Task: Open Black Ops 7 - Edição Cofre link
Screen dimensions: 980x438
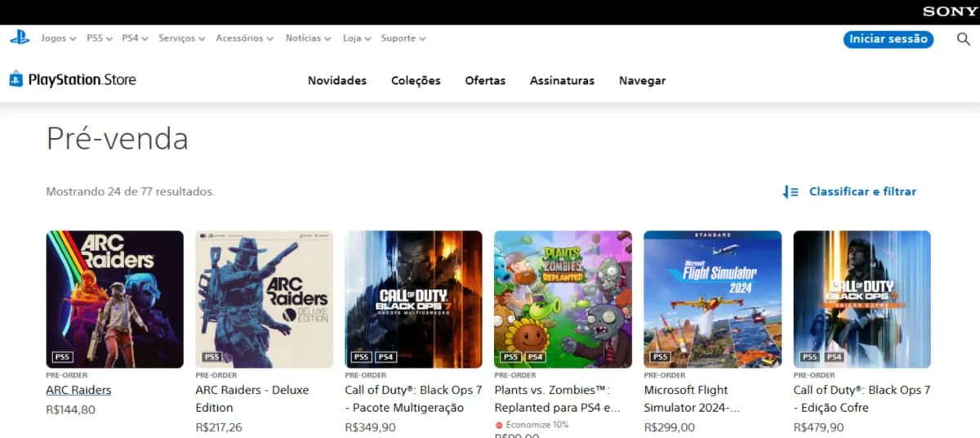Action: [862, 399]
